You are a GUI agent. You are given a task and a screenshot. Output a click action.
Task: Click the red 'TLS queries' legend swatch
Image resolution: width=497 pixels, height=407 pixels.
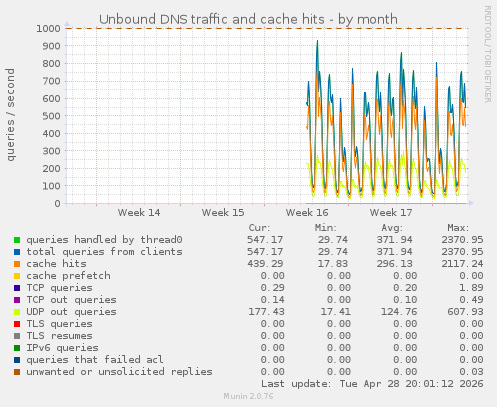[17, 324]
